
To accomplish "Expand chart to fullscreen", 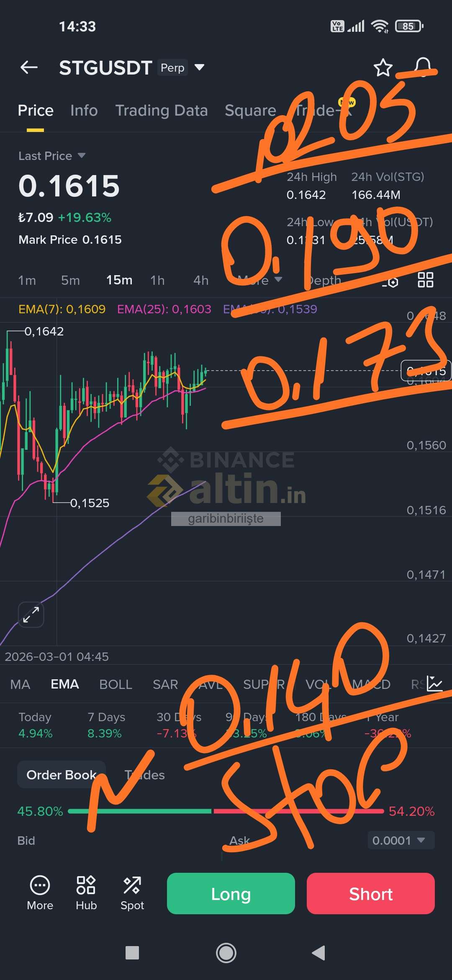I will click(x=31, y=614).
